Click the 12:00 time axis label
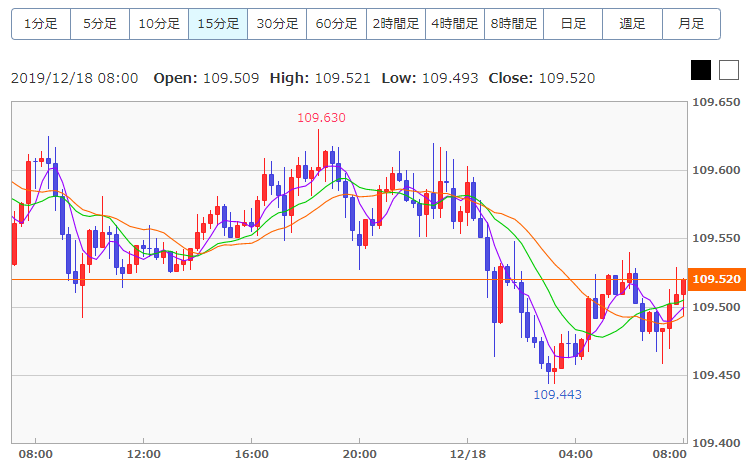The width and height of the screenshot is (756, 466). tap(144, 454)
